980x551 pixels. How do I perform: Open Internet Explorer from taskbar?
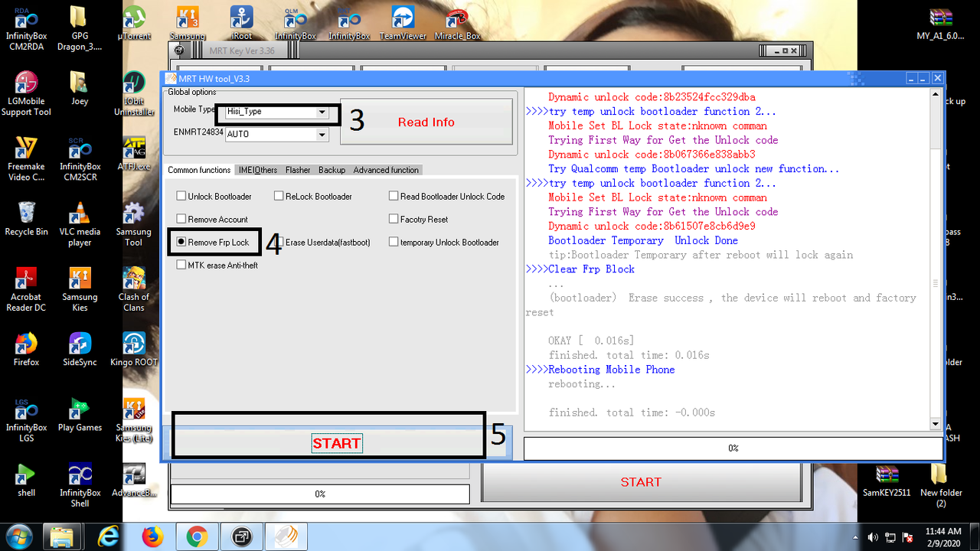coord(108,536)
